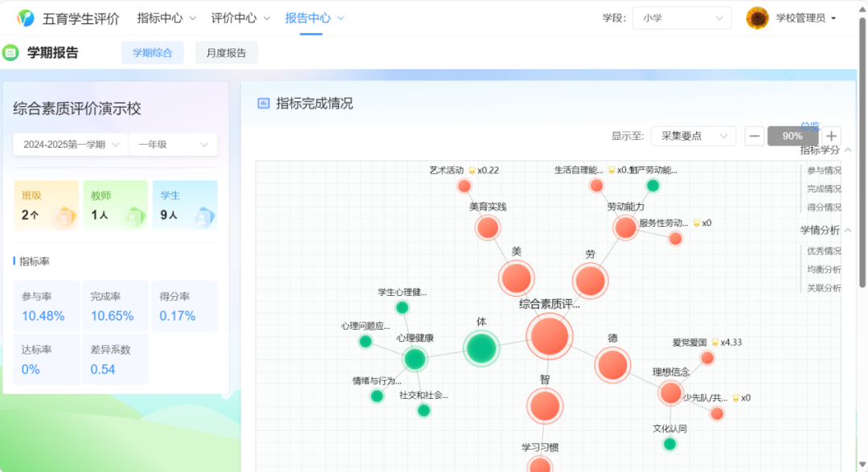Click the 指标完成情况 panel chart icon
The height and width of the screenshot is (472, 868).
264,103
